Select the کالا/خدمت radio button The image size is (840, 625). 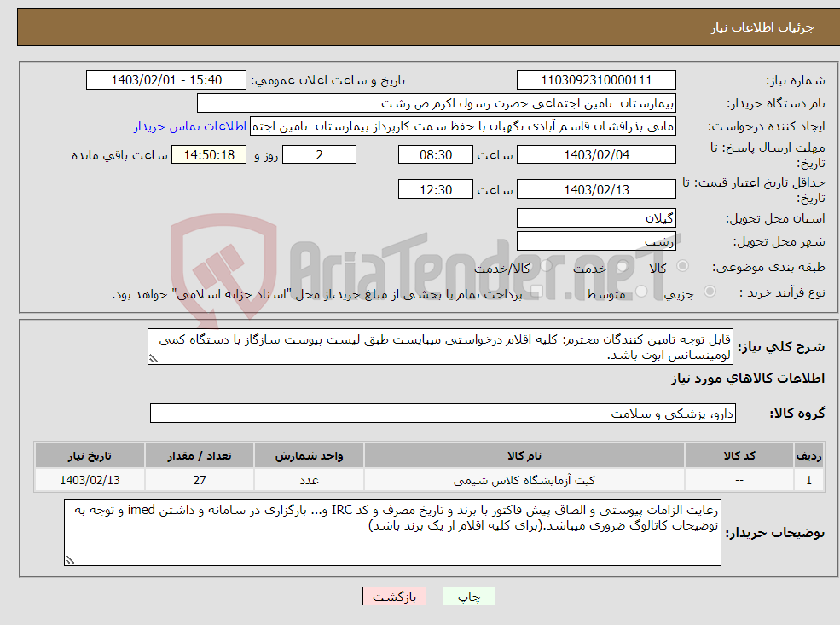click(x=546, y=266)
